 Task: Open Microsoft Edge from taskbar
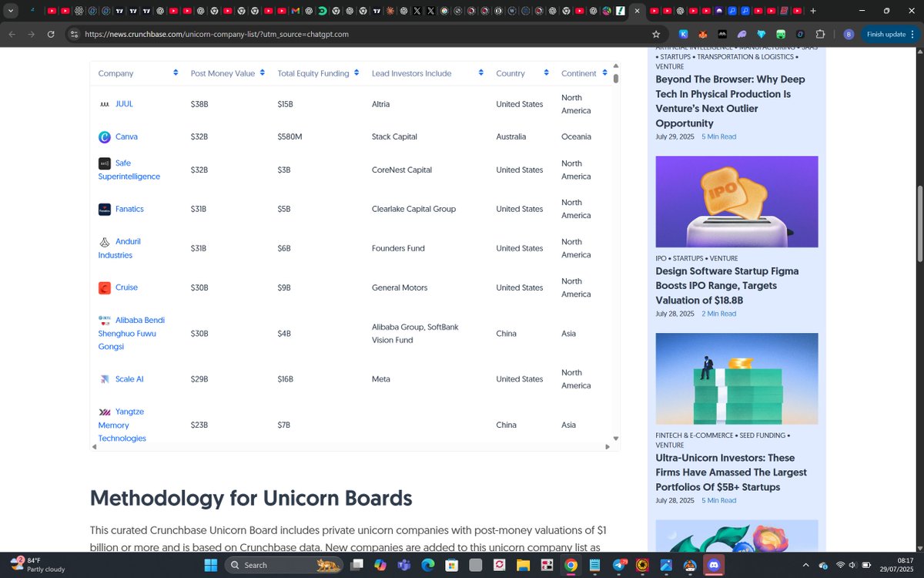(427, 565)
